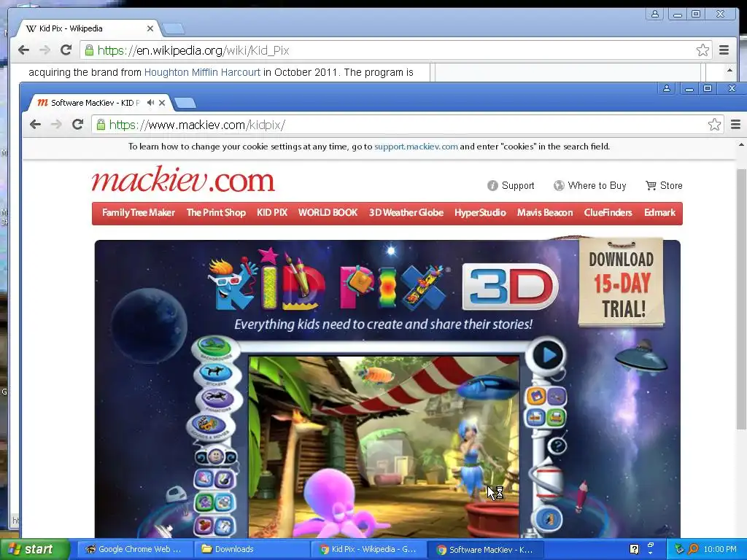Close the Kid Pix - Wikipedia tab
Screen dimensions: 747x560
click(x=150, y=28)
